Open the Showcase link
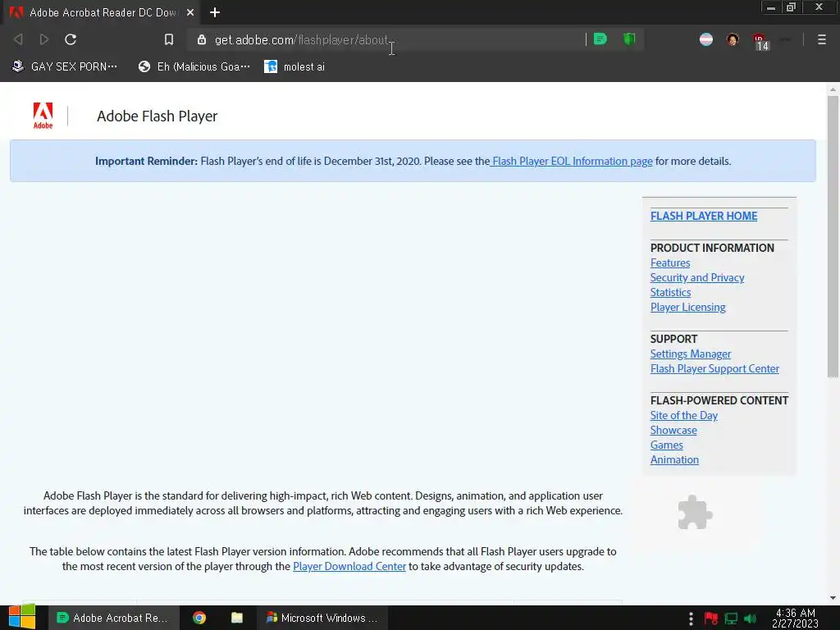The width and height of the screenshot is (840, 630). click(673, 430)
